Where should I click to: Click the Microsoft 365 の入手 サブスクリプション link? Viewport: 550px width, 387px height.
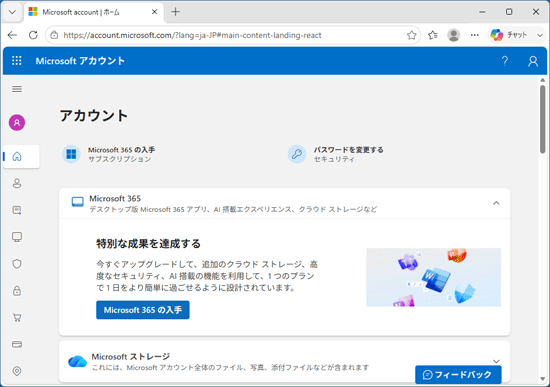tap(121, 154)
